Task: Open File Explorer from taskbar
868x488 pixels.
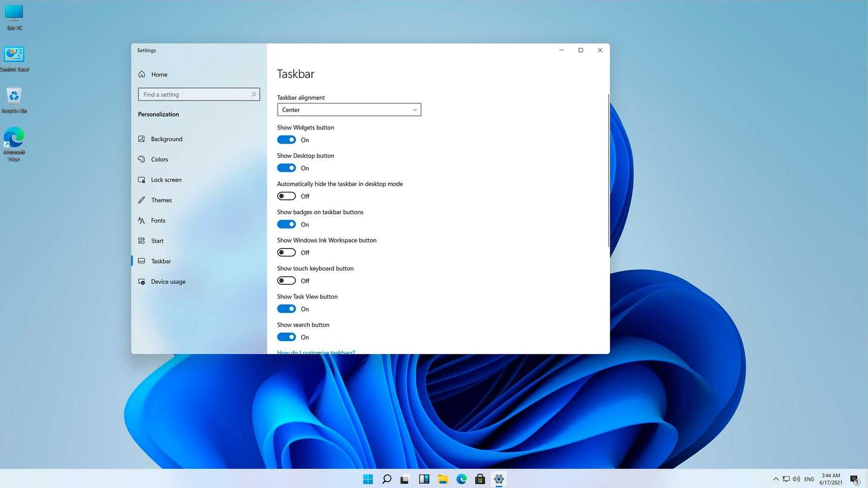Action: [443, 479]
